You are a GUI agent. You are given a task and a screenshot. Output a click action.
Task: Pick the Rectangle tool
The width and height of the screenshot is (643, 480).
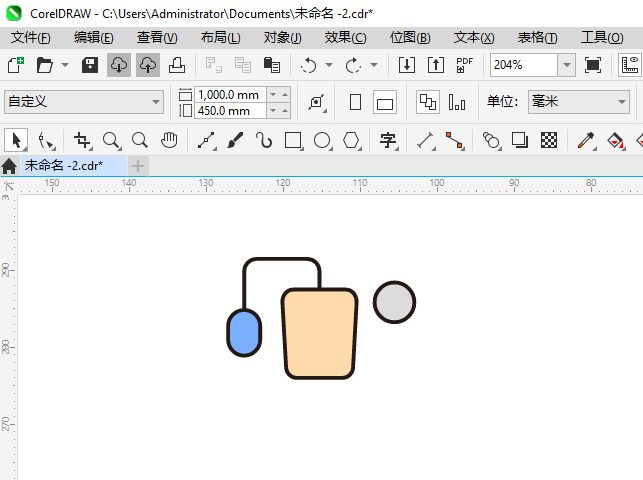click(293, 140)
